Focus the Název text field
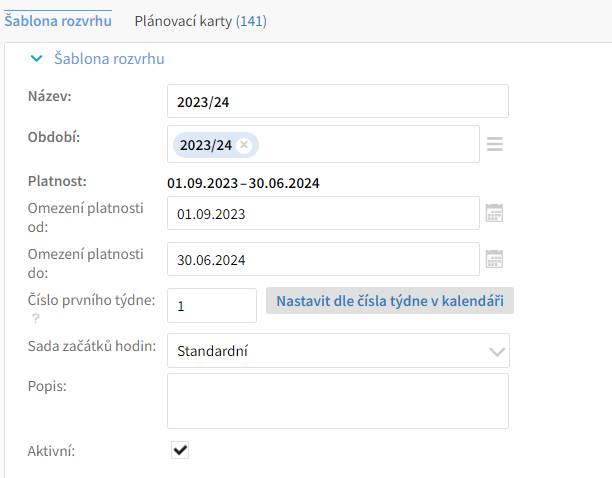612x478 pixels. point(338,101)
